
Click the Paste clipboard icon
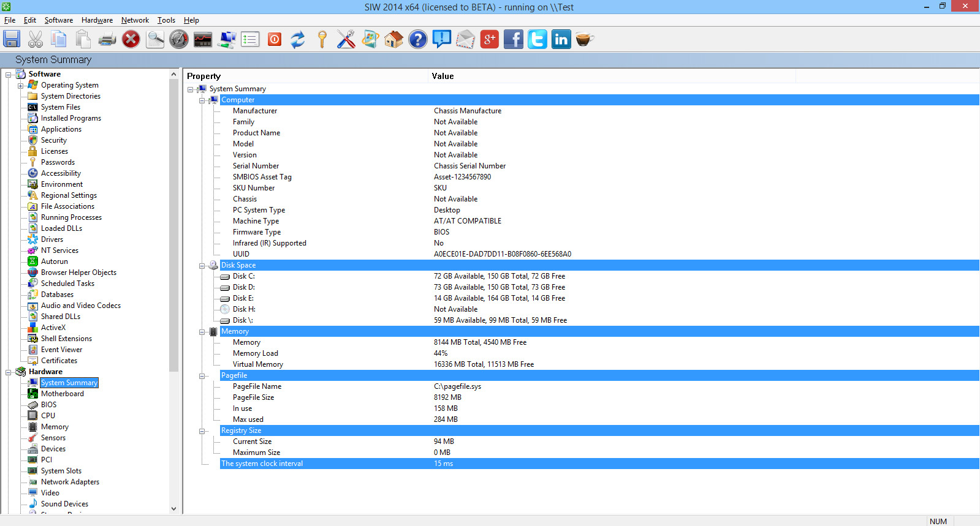(x=83, y=39)
